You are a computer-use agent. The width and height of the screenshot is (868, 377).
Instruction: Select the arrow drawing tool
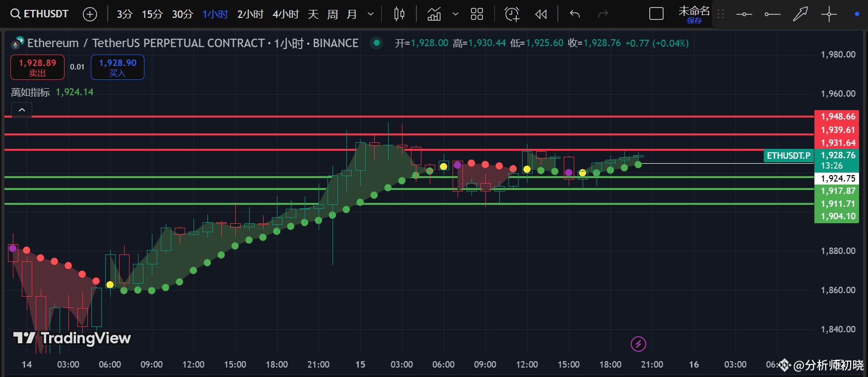tap(801, 14)
